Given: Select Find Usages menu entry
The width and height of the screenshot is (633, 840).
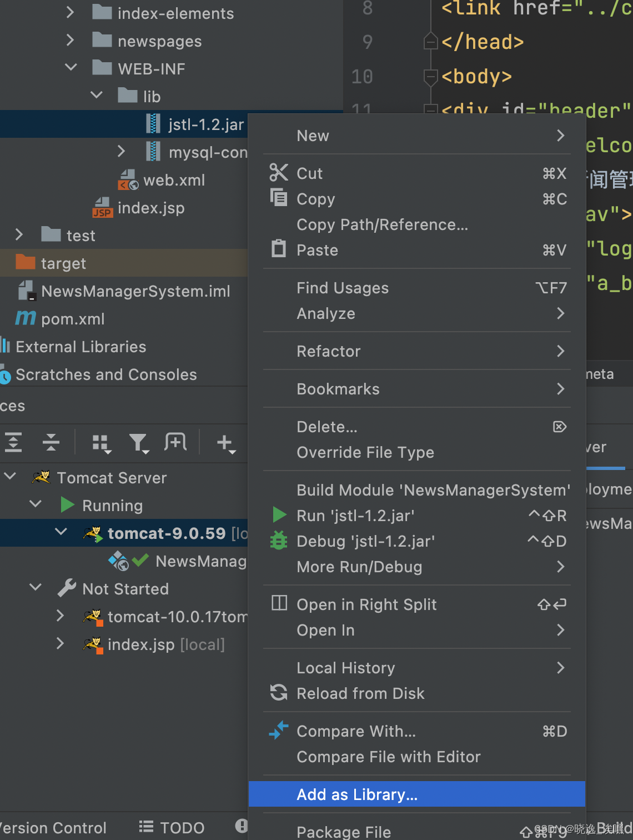Looking at the screenshot, I should point(416,288).
